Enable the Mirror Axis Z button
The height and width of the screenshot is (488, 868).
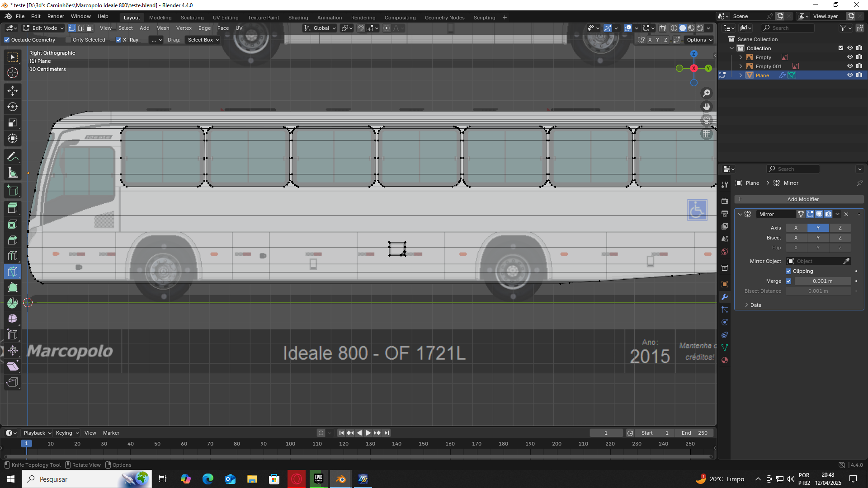(x=840, y=228)
